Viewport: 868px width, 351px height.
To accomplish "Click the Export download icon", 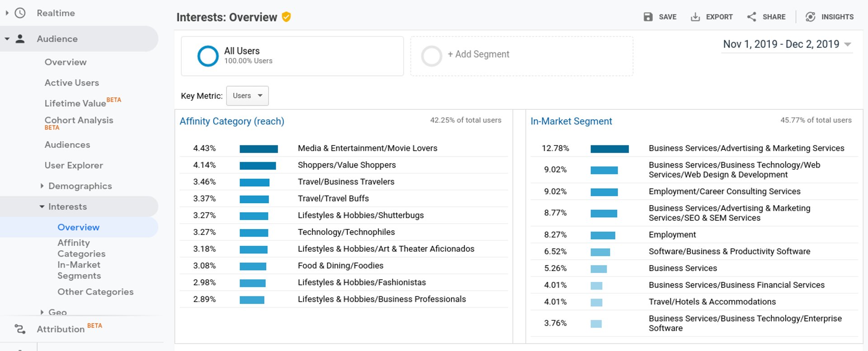I will (695, 17).
